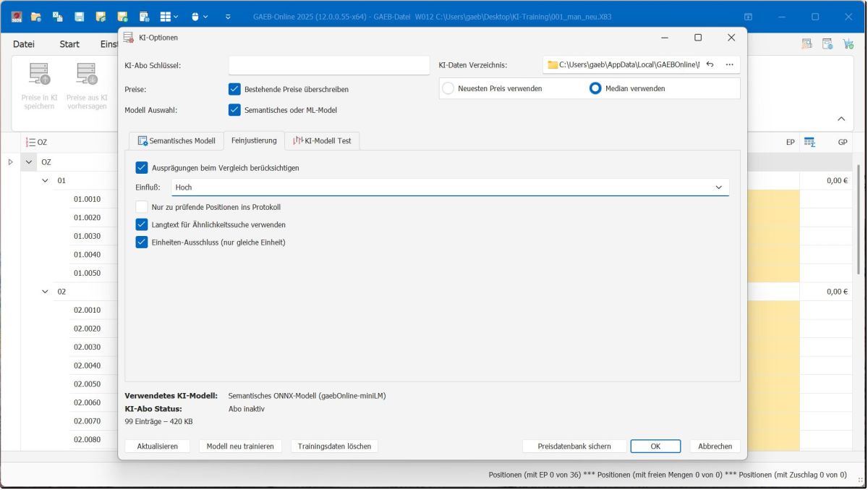Image resolution: width=868 pixels, height=490 pixels.
Task: Click the KI-Optionen dialog title icon
Action: tap(129, 37)
